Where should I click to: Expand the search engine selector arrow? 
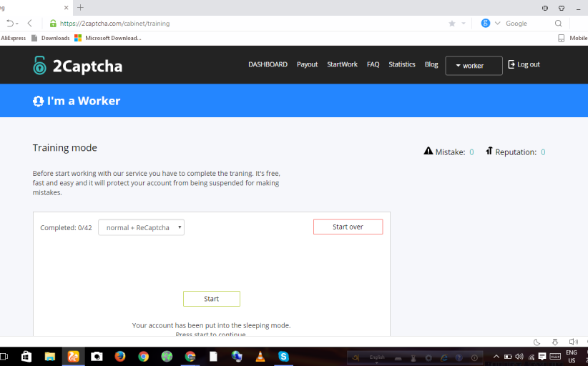pyautogui.click(x=498, y=24)
